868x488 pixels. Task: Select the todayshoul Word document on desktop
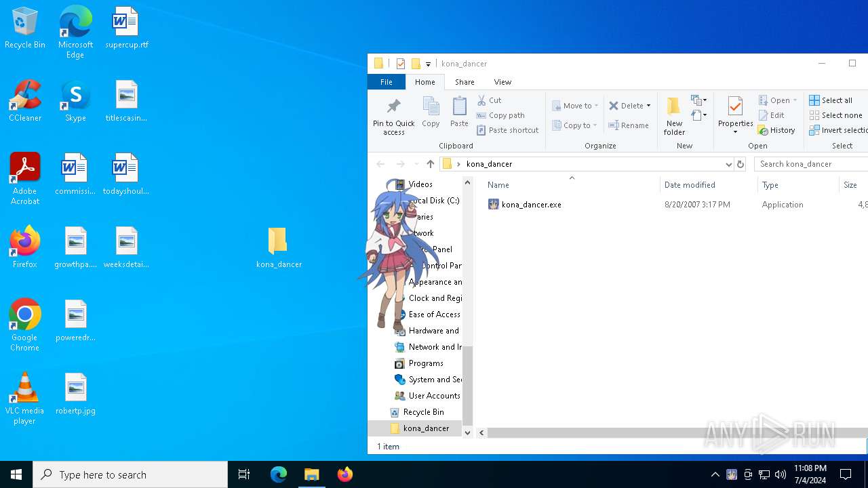click(126, 175)
